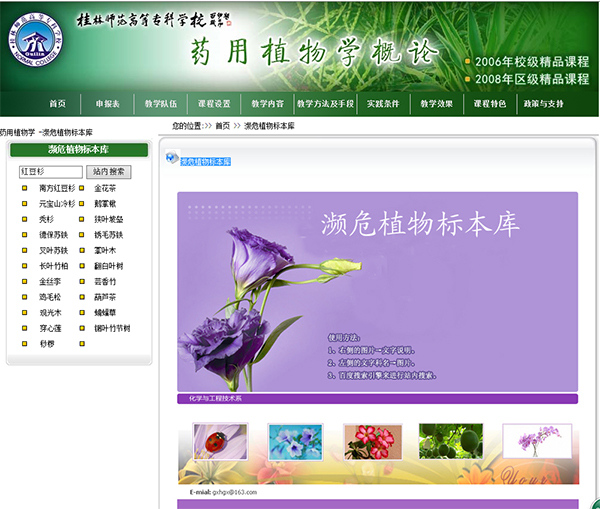600x509 pixels.
Task: Go to 教学队伍 in the navigation bar
Action: 160,104
